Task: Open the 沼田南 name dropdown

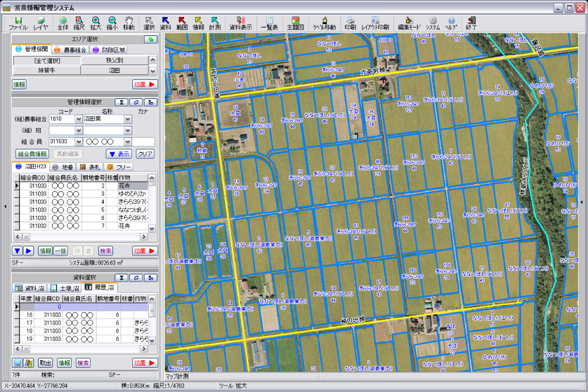Action: [128, 119]
